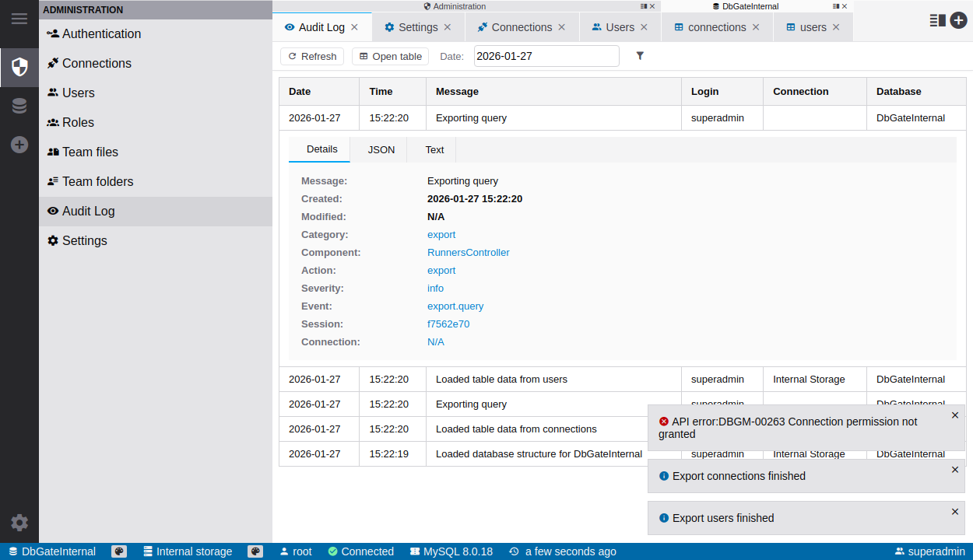Screen dimensions: 973x560
Task: Click the shield administration icon in sidebar
Action: point(19,67)
